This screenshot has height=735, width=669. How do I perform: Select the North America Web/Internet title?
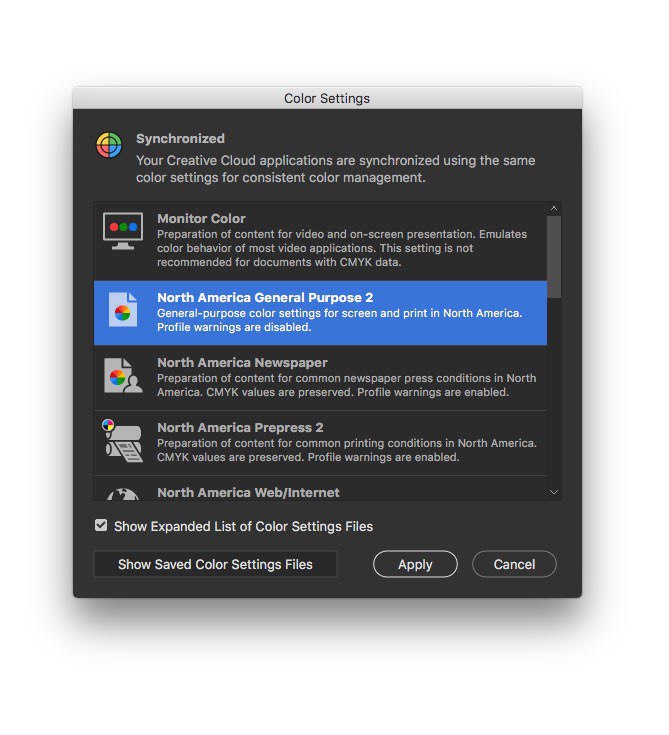point(248,493)
